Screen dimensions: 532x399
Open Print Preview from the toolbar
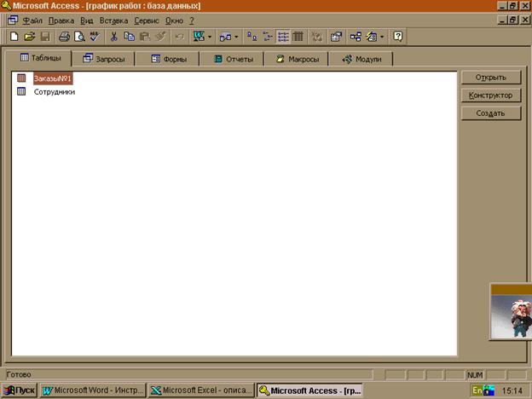pyautogui.click(x=79, y=37)
